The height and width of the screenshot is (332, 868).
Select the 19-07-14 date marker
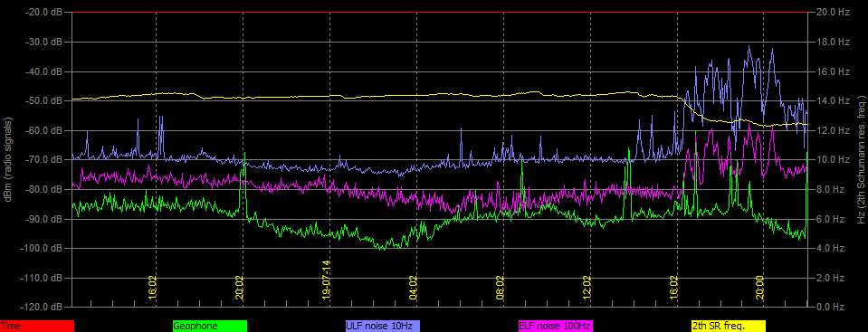tap(327, 280)
